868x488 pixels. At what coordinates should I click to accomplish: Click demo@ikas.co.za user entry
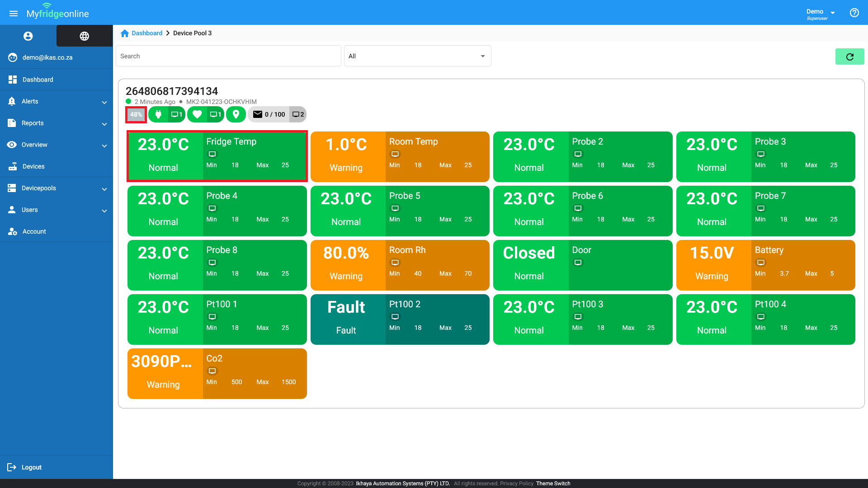click(x=57, y=57)
